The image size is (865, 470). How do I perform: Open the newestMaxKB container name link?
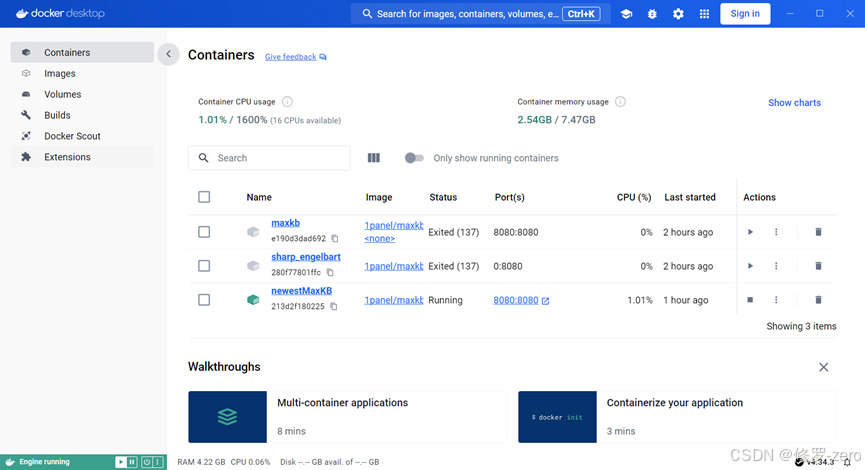[301, 291]
